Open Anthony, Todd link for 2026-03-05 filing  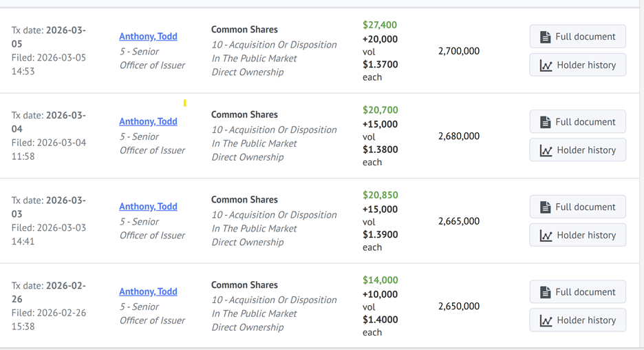tap(148, 37)
